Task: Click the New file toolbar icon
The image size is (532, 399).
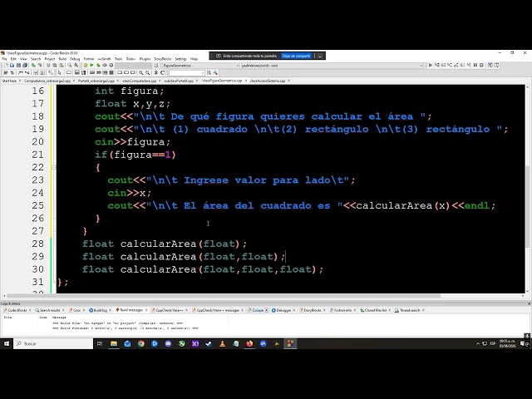Action: pos(6,65)
